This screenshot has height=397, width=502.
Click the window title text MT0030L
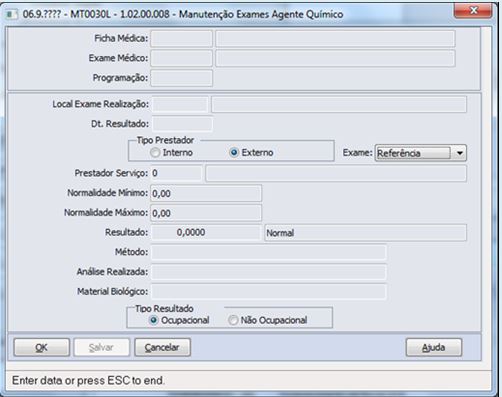pyautogui.click(x=90, y=14)
